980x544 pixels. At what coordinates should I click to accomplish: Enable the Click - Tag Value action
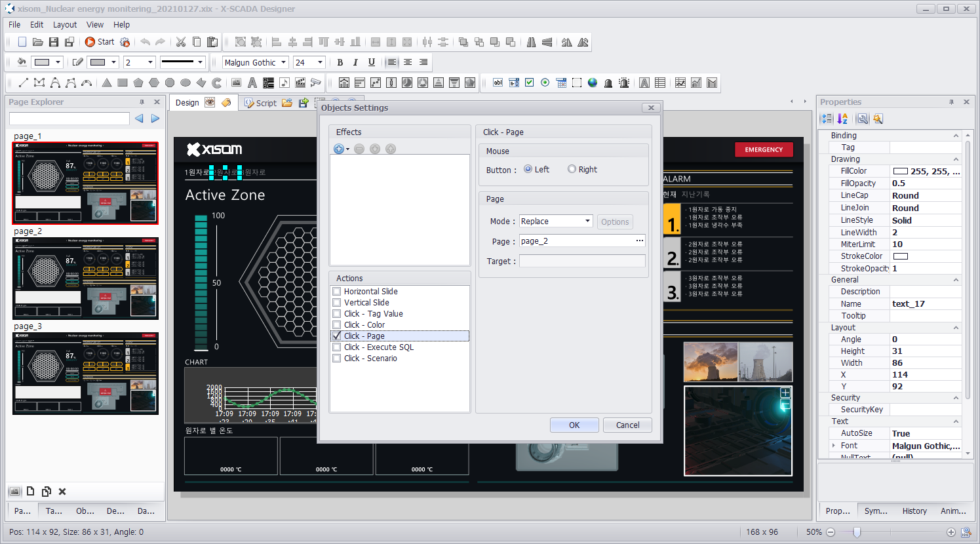click(337, 314)
